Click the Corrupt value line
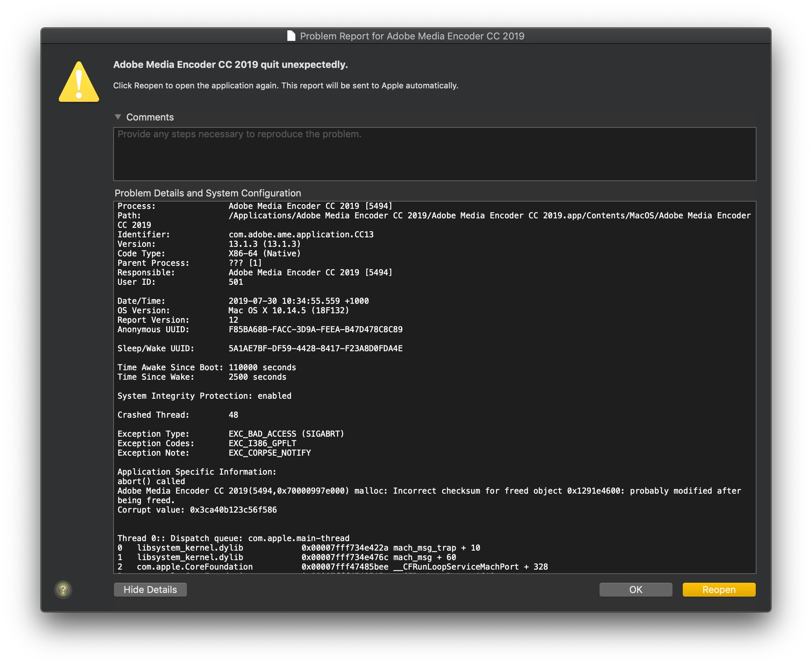The image size is (812, 666). [x=197, y=510]
